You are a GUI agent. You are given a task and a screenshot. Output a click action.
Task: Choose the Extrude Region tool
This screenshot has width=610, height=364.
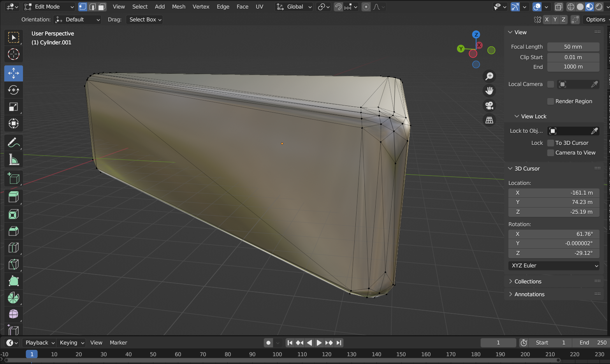point(14,197)
